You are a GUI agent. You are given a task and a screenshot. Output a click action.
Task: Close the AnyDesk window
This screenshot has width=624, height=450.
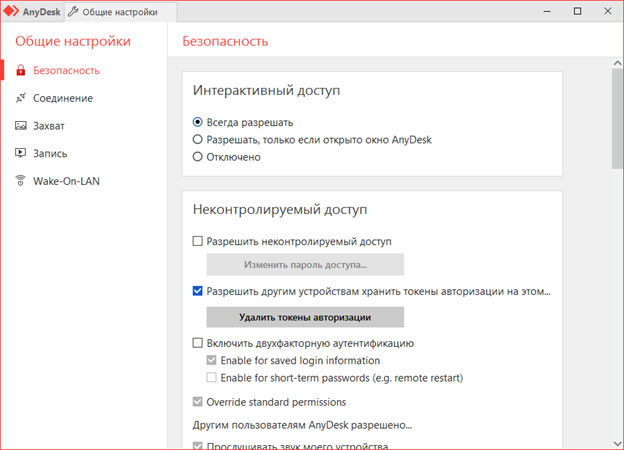tap(608, 12)
